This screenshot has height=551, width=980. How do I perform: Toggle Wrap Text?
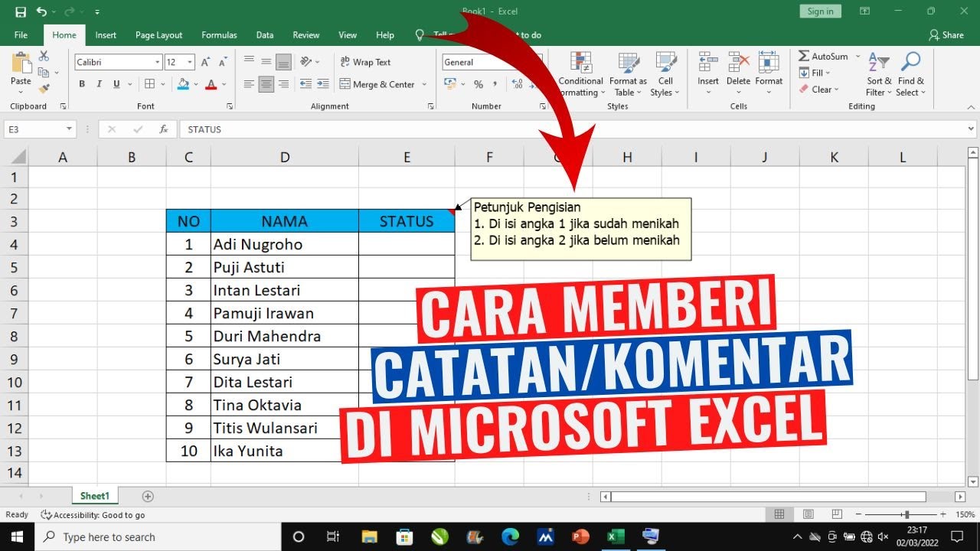[x=364, y=62]
